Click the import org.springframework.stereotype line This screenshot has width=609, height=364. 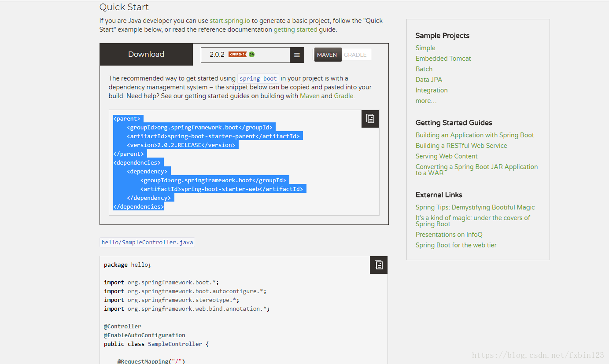tap(172, 300)
